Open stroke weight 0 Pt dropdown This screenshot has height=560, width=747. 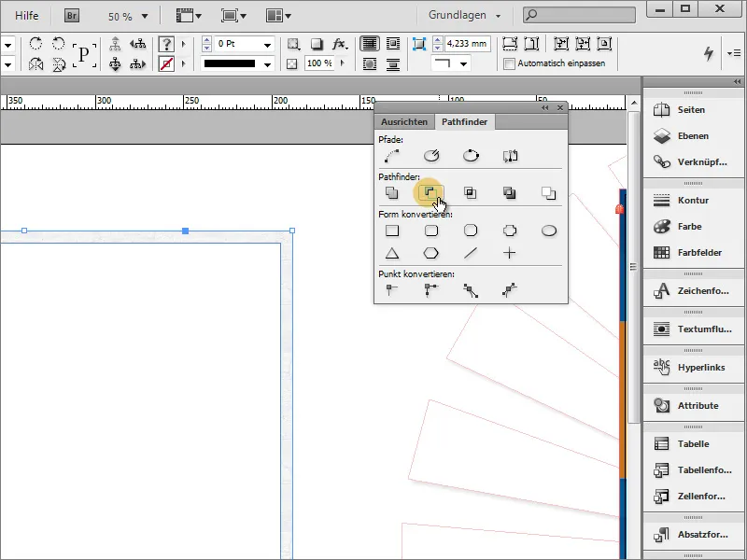point(267,45)
